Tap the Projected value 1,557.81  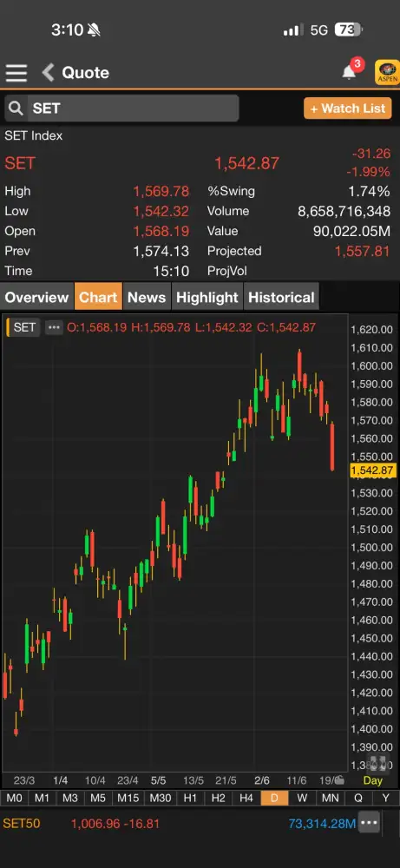363,252
